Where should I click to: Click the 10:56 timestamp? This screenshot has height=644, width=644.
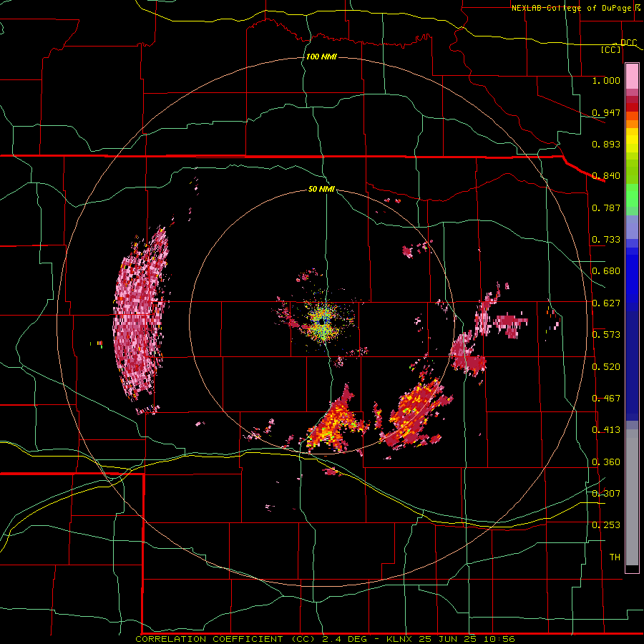[x=499, y=639]
